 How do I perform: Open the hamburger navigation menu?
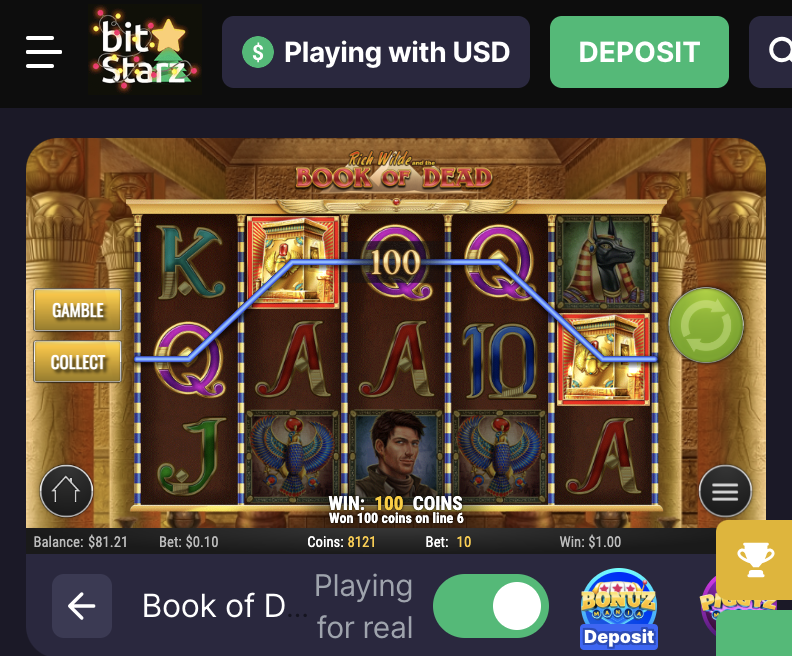tap(44, 52)
